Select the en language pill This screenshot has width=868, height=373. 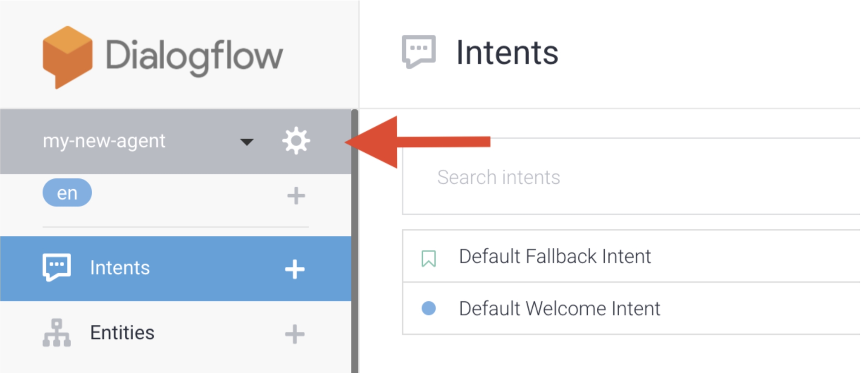pos(67,193)
